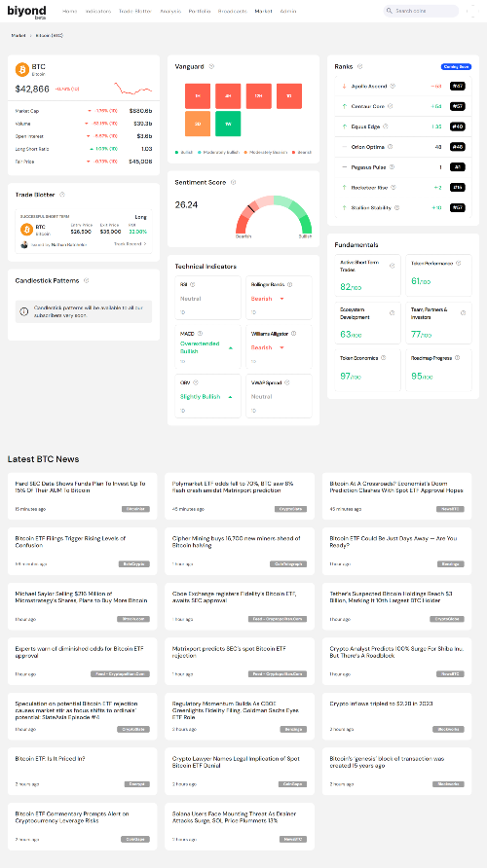Select the green 1W Vanguard tile

coord(228,124)
